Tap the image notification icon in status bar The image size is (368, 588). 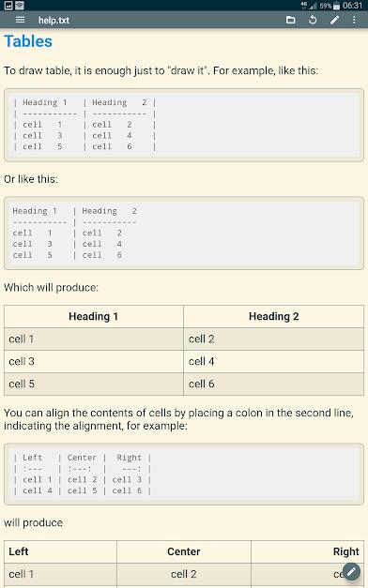(8, 6)
